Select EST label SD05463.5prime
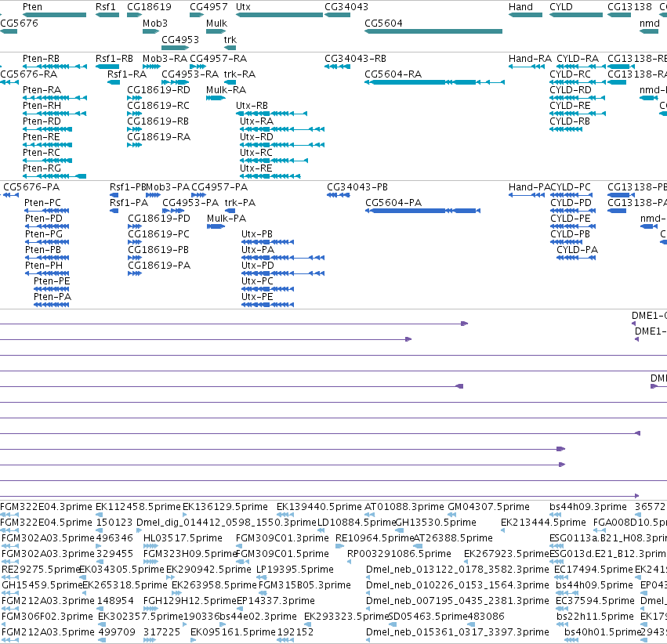The width and height of the screenshot is (667, 644). pyautogui.click(x=429, y=617)
